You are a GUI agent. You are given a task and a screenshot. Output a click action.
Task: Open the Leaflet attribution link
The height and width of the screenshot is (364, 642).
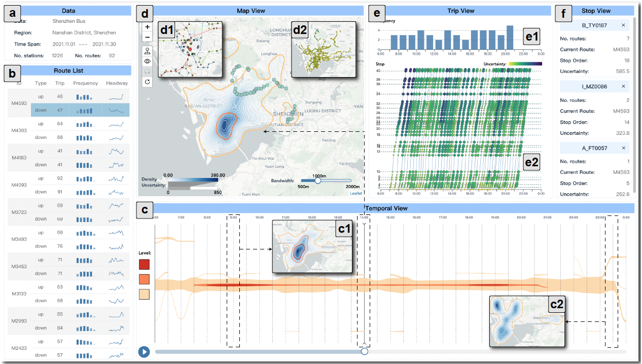tap(356, 193)
